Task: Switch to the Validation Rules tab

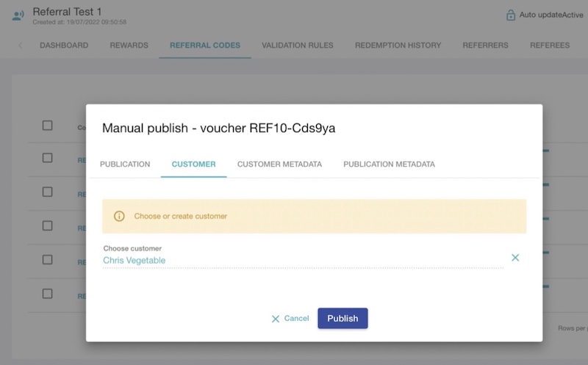Action: tap(297, 46)
